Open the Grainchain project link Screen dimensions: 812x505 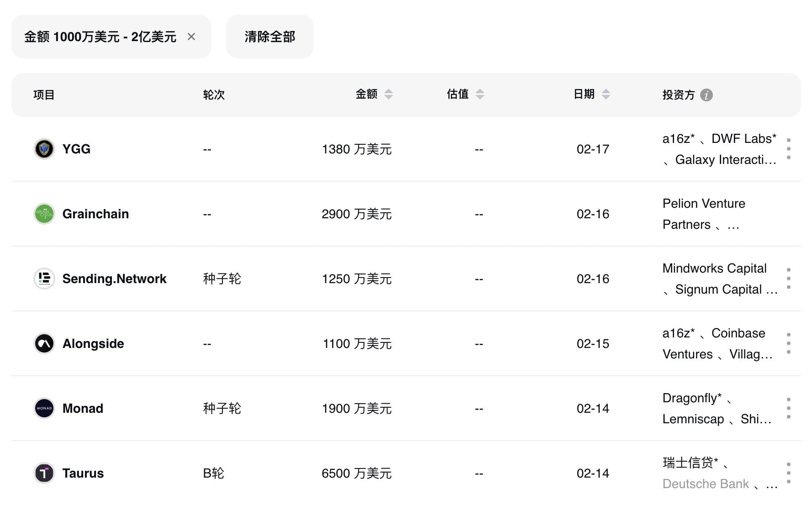95,214
